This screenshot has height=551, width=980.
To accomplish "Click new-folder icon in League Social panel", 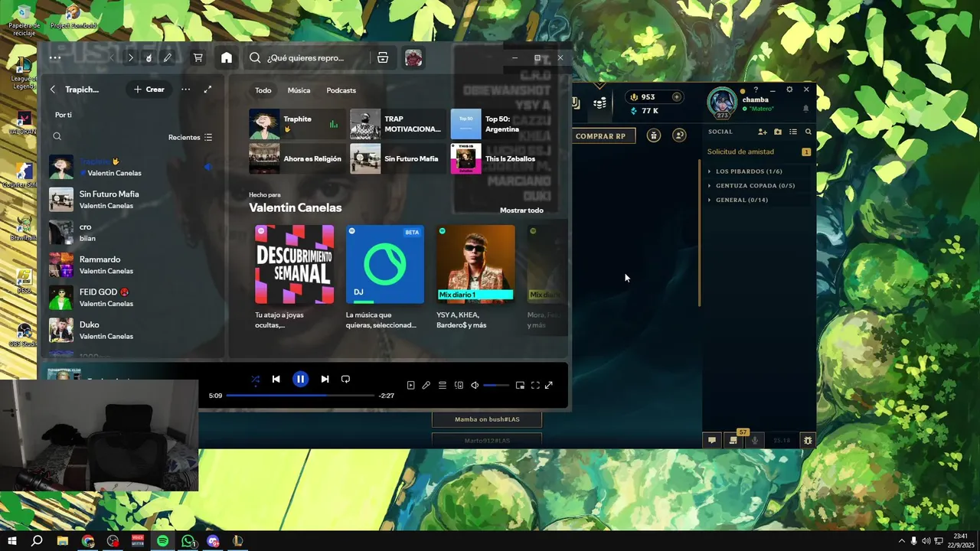I will 778,132.
